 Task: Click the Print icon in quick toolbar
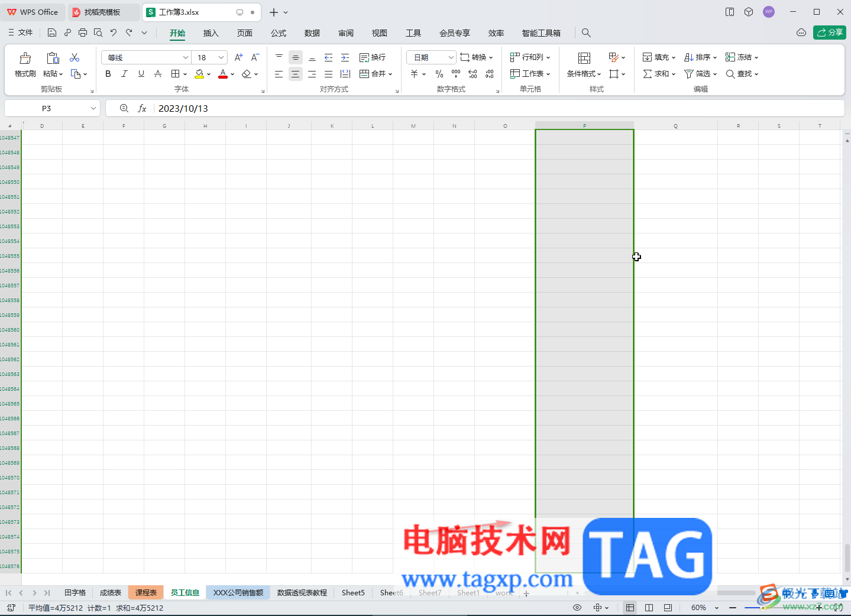click(83, 33)
